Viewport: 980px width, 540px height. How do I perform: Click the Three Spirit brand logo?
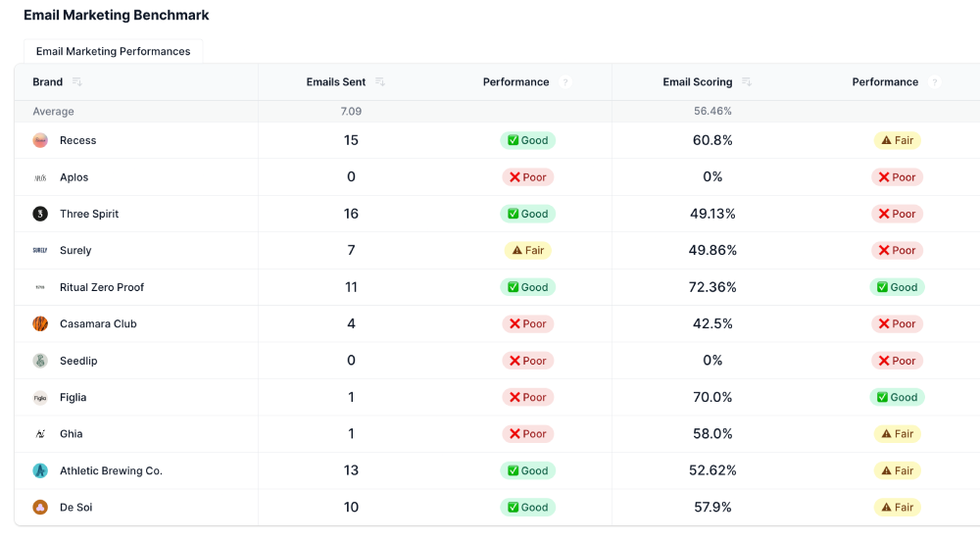[x=40, y=214]
